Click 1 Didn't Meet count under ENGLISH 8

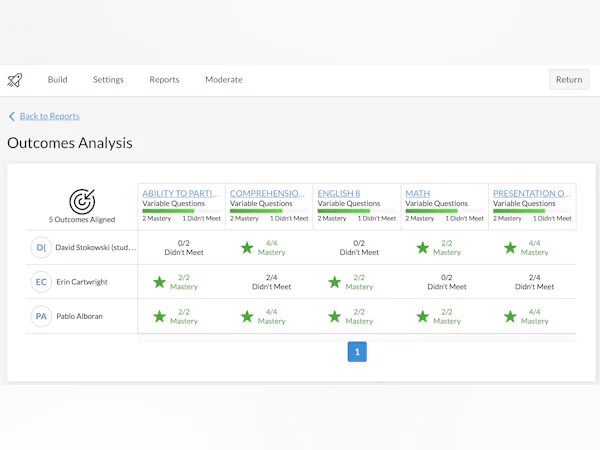click(x=377, y=218)
